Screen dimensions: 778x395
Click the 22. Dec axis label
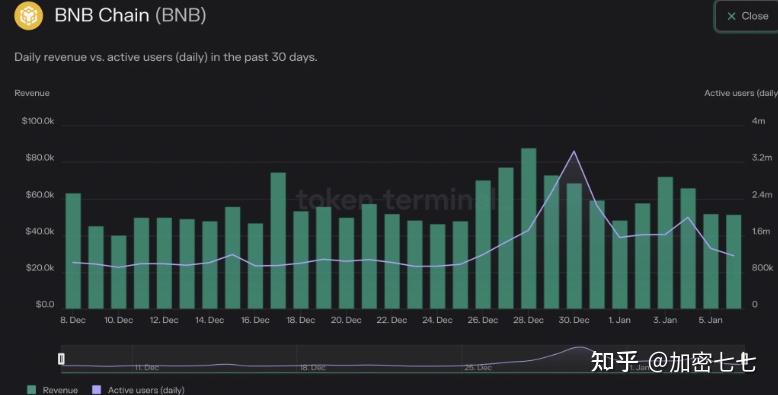[x=391, y=320]
